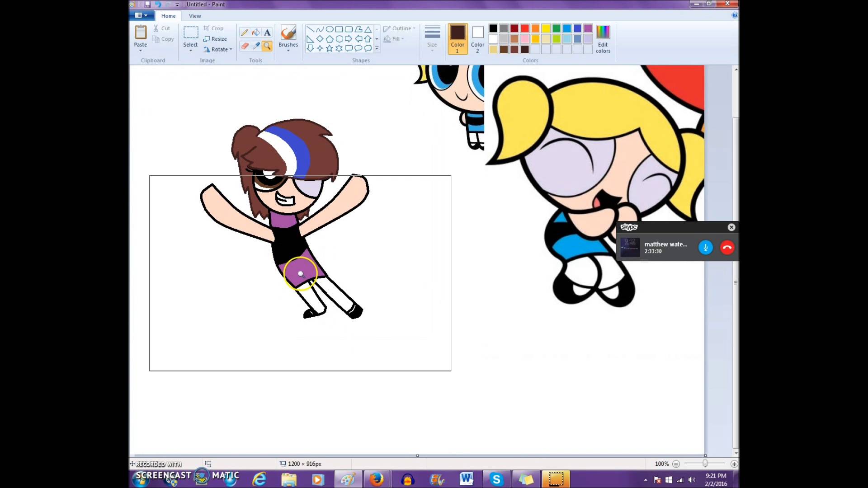Switch to the View tab
The image size is (868, 488).
[x=195, y=16]
